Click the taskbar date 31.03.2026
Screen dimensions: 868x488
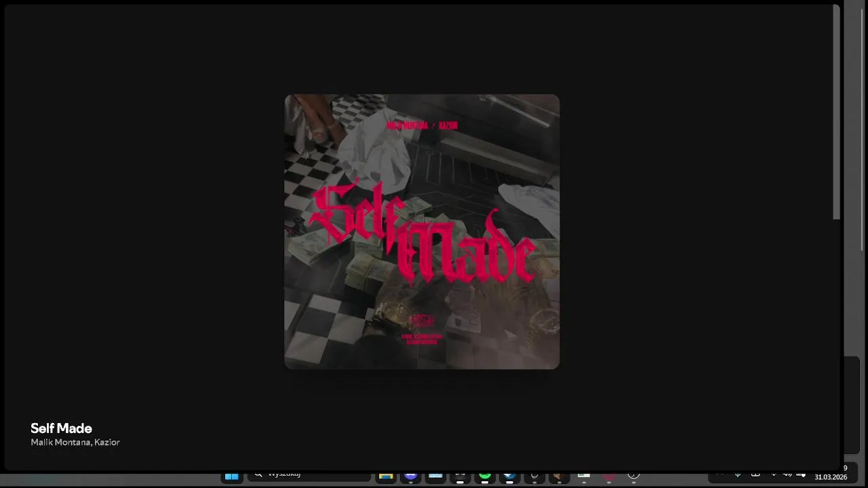831,477
